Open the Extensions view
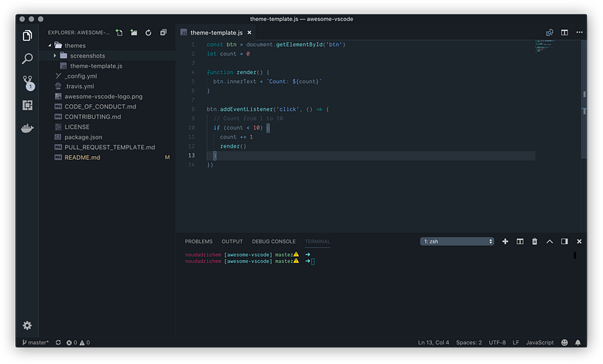The height and width of the screenshot is (364, 603). click(27, 105)
